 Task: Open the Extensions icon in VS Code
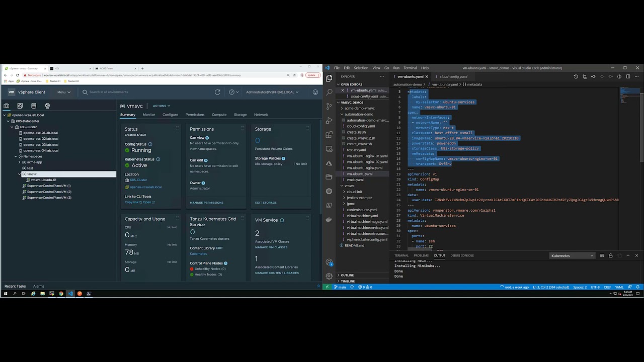329,135
